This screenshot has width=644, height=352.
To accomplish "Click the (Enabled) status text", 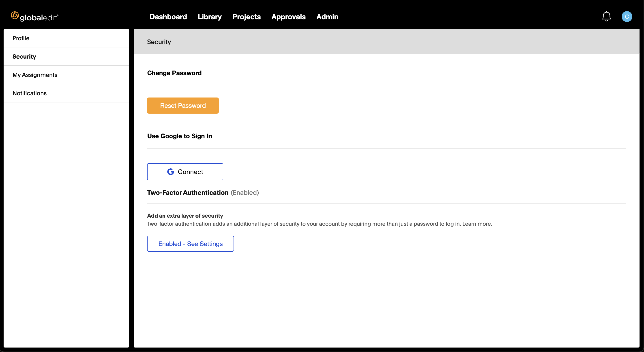I will point(245,193).
